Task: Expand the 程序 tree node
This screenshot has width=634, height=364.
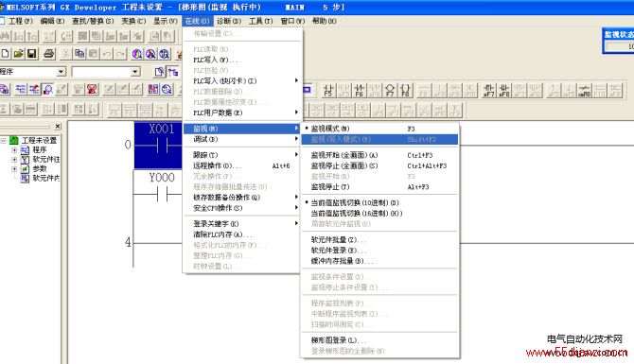Action: pos(14,150)
